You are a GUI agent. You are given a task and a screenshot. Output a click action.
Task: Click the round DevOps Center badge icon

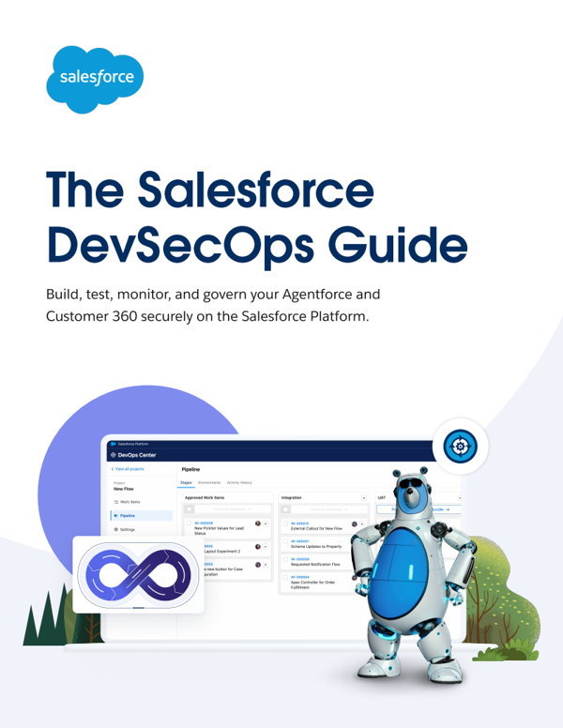461,447
